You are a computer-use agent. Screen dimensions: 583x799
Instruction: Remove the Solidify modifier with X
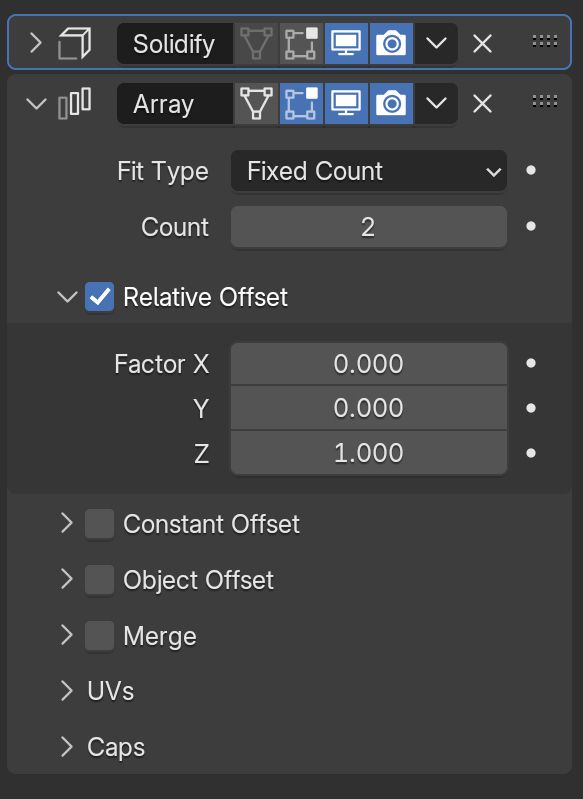pos(482,44)
